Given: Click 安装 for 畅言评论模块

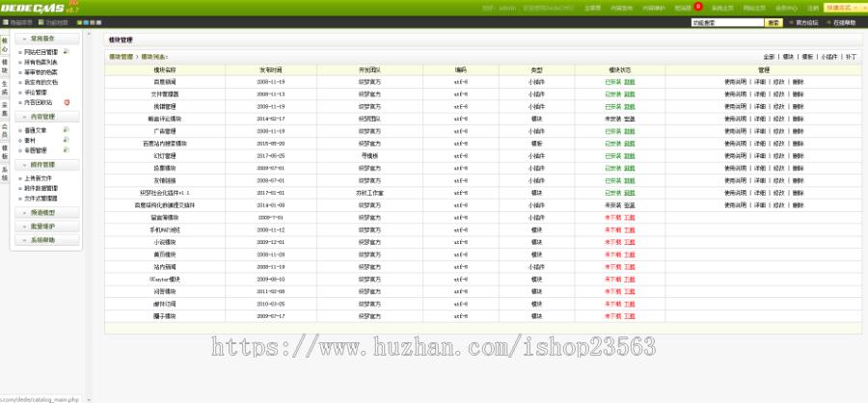Looking at the screenshot, I should pos(630,119).
